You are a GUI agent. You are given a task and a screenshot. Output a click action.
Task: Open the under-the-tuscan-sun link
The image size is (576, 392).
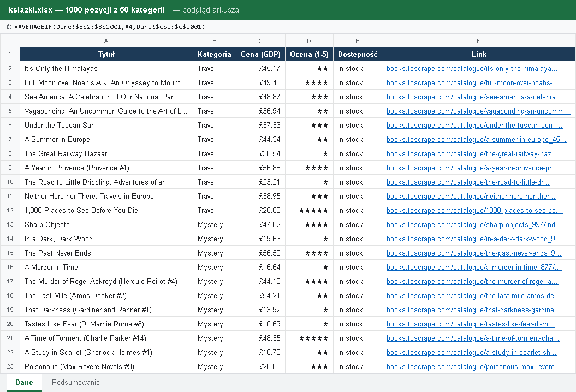pos(474,125)
